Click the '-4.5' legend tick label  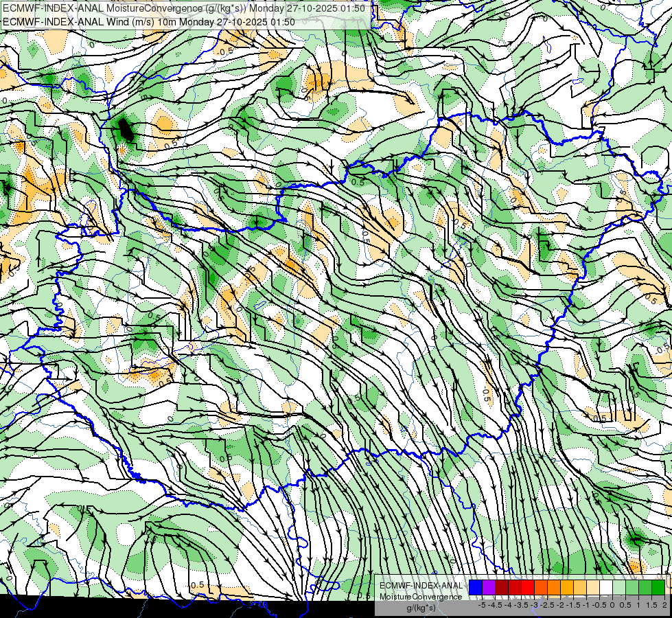pos(496,605)
